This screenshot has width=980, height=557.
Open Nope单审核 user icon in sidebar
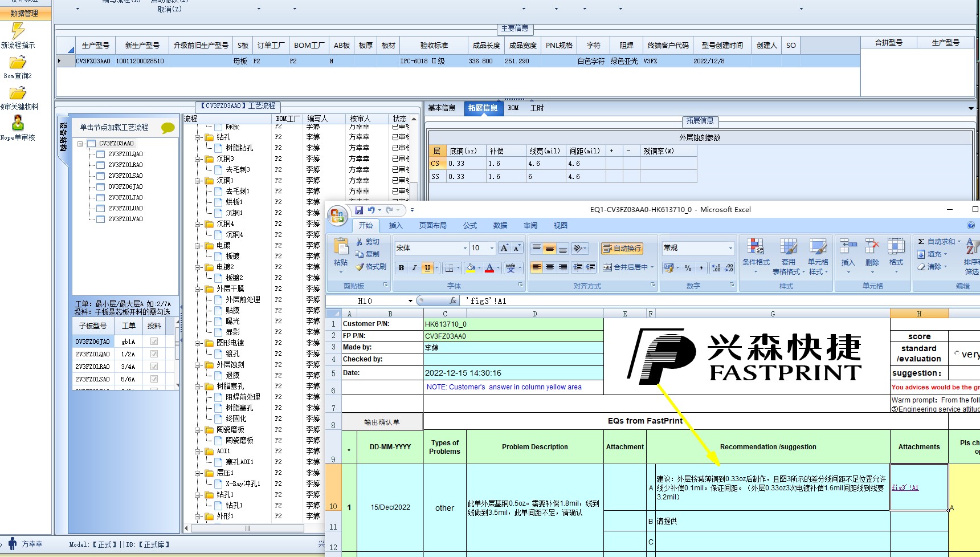click(x=18, y=123)
